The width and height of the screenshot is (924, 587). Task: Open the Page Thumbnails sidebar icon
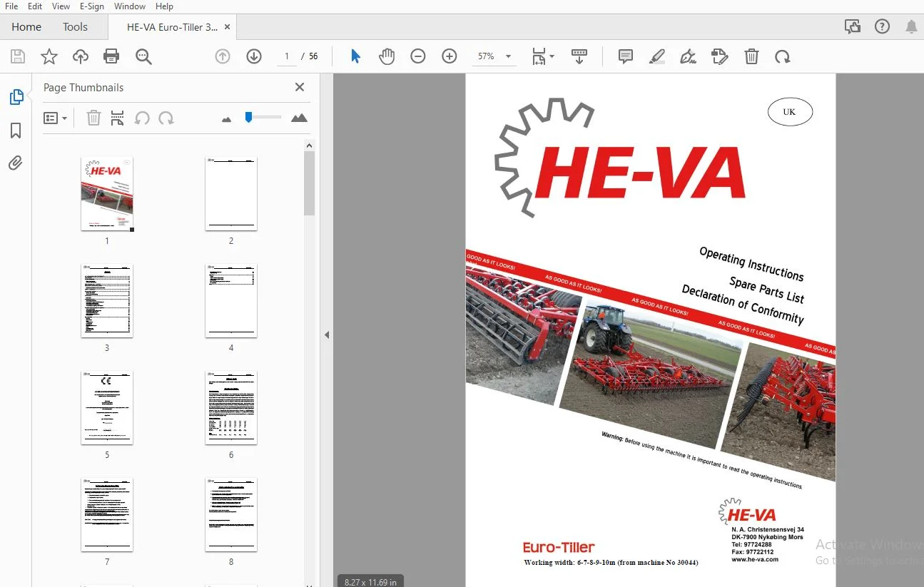(16, 97)
